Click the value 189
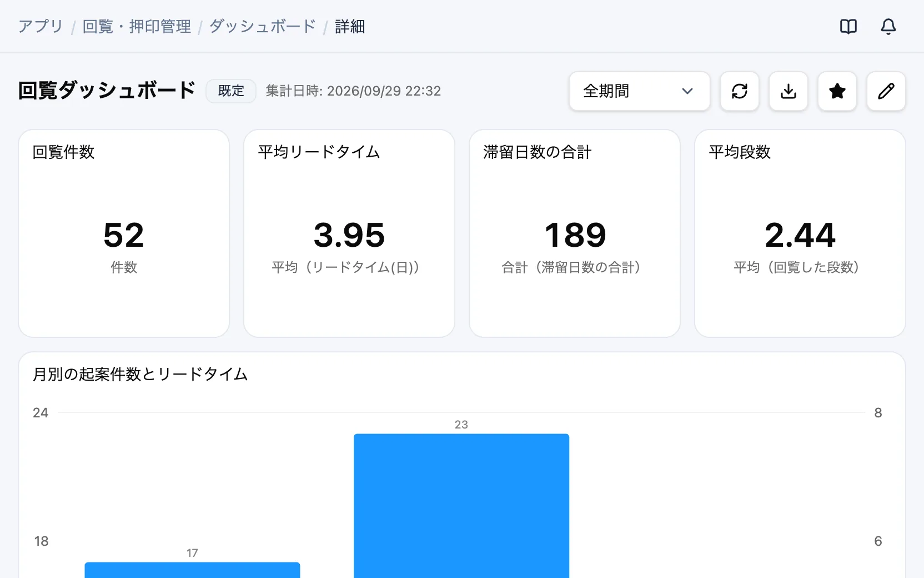Image resolution: width=924 pixels, height=578 pixels. coord(575,235)
